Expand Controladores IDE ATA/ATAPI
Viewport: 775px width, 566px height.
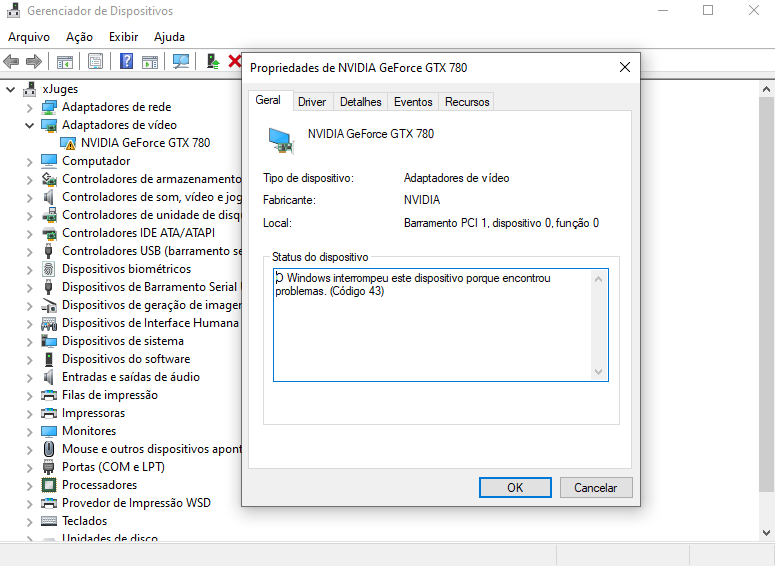coord(30,234)
